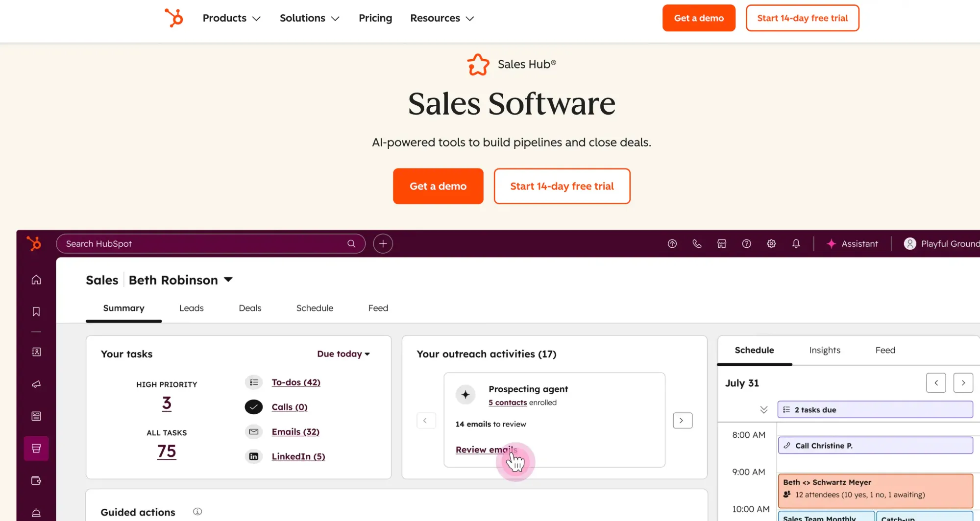Click Start 14-day free trial
Image resolution: width=980 pixels, height=521 pixels.
[x=562, y=186]
